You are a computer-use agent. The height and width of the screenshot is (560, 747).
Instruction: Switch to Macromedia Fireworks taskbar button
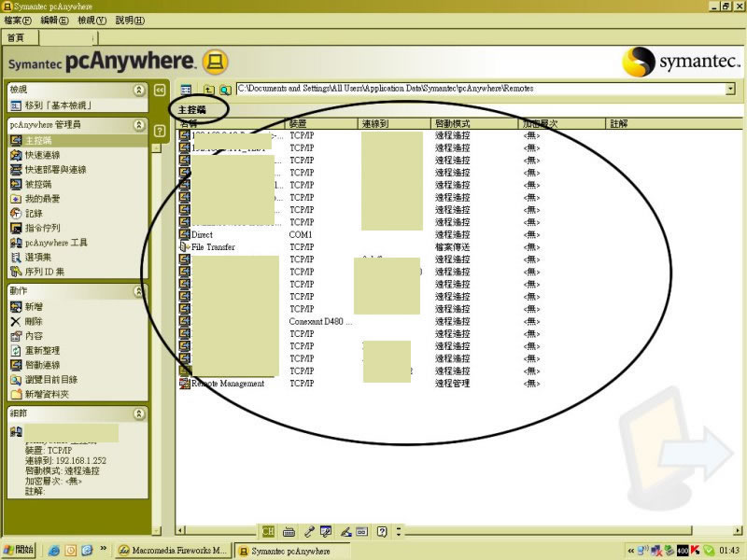pos(174,551)
